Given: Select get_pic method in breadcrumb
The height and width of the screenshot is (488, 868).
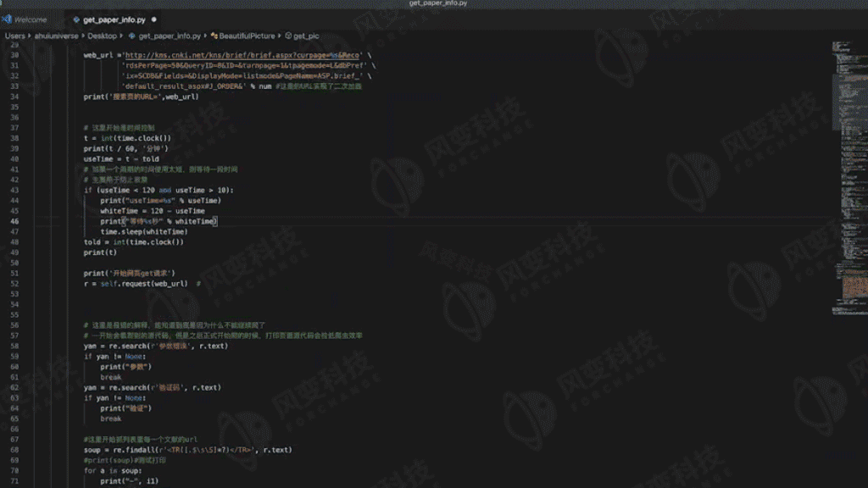Looking at the screenshot, I should (x=306, y=36).
